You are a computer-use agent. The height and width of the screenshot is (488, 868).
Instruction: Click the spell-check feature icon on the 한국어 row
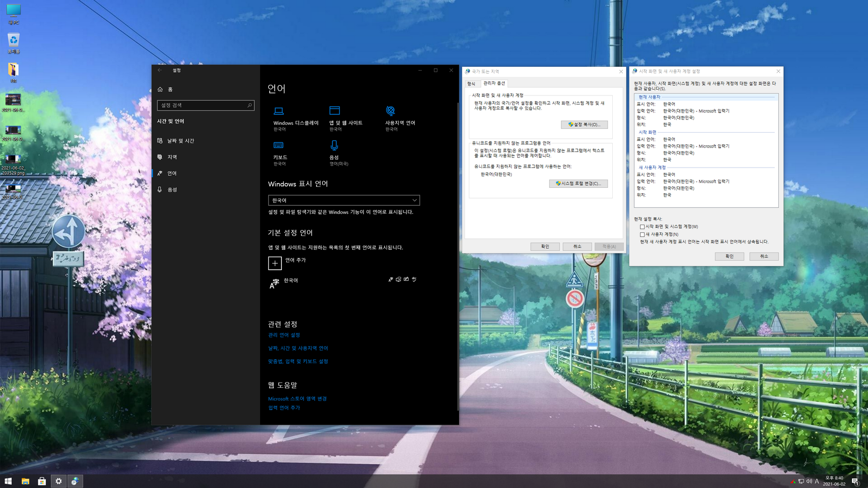(x=414, y=279)
